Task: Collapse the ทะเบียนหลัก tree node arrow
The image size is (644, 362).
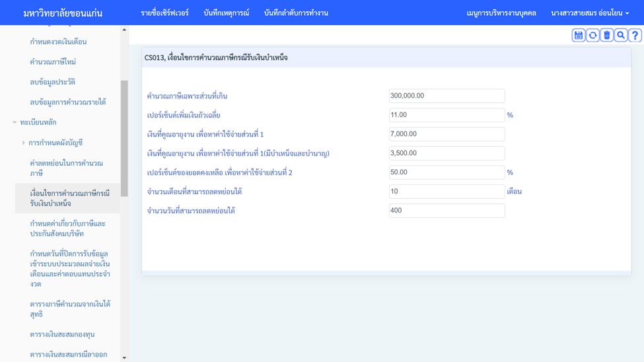Action: pos(15,123)
